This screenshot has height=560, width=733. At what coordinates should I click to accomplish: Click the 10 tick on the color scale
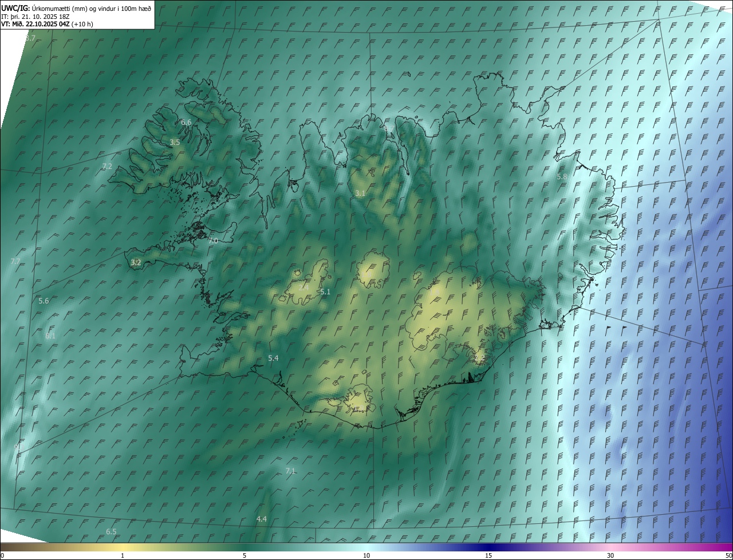pyautogui.click(x=366, y=555)
